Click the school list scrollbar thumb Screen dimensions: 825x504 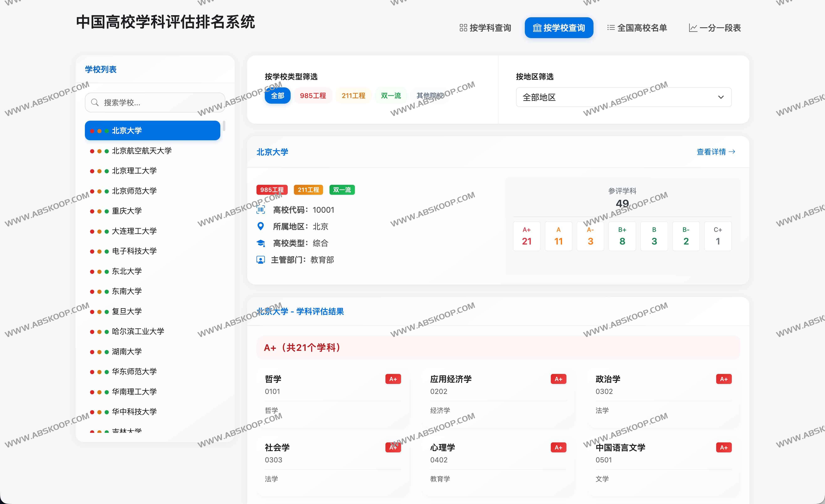[x=224, y=126]
